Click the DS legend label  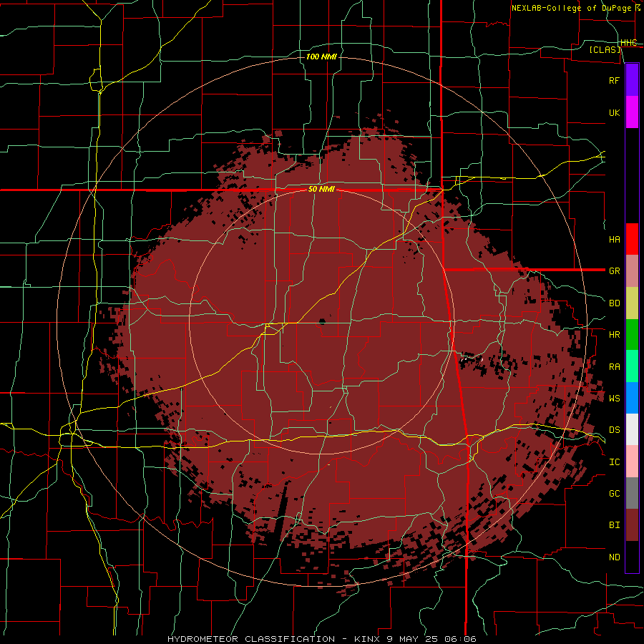coord(614,429)
